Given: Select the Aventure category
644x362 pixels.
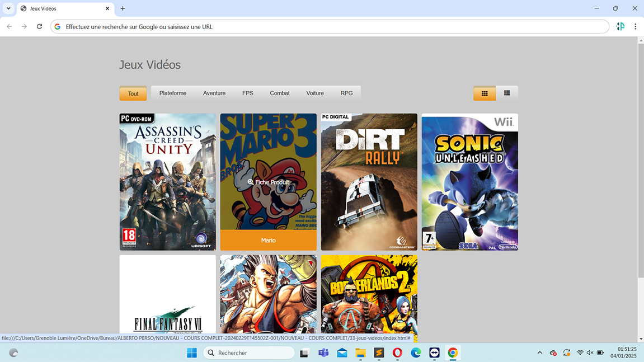Looking at the screenshot, I should pos(214,93).
